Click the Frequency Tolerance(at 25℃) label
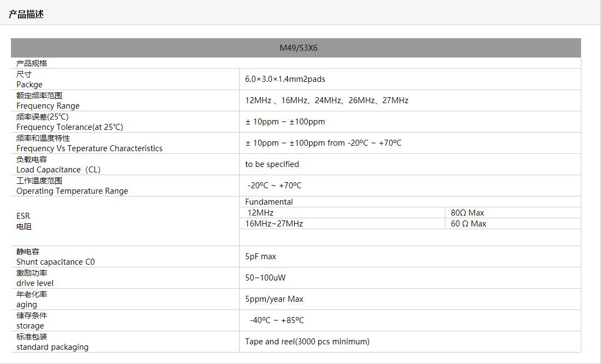This screenshot has height=364, width=601. 70,127
